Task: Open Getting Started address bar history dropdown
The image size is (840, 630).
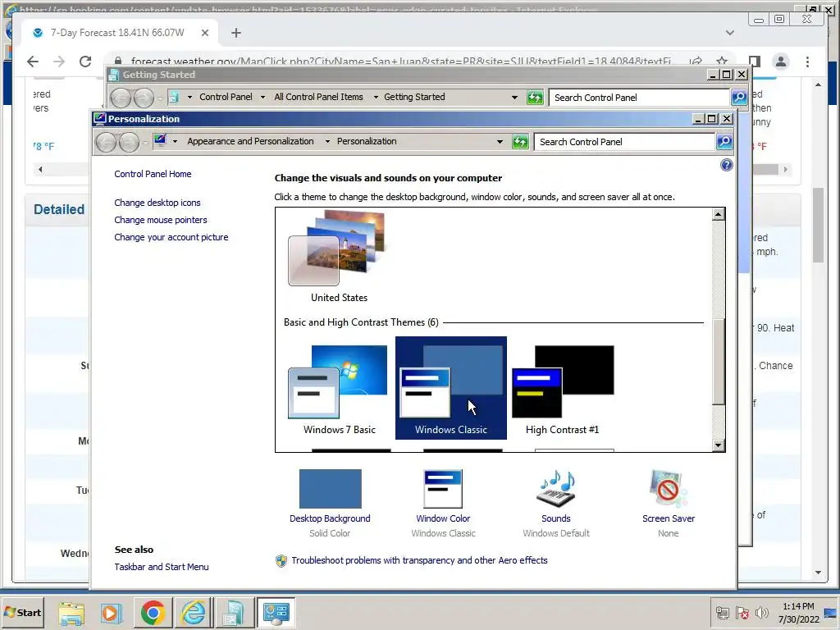Action: coord(515,98)
